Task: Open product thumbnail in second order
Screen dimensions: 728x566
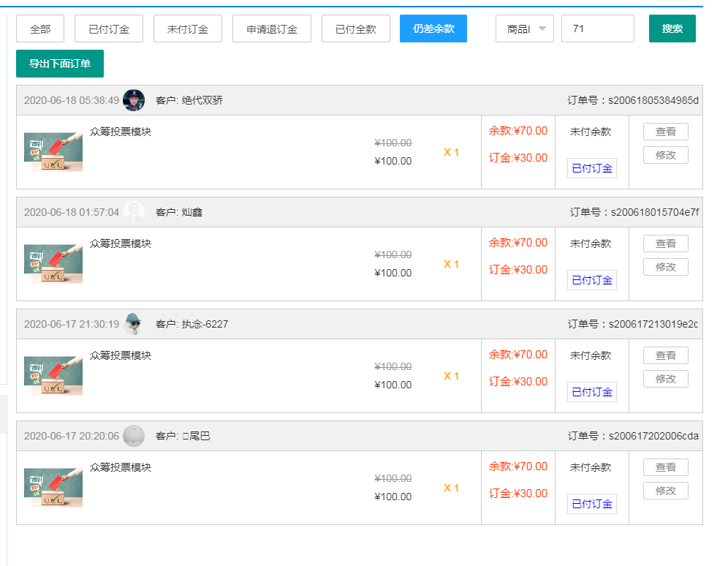Action: tap(53, 264)
